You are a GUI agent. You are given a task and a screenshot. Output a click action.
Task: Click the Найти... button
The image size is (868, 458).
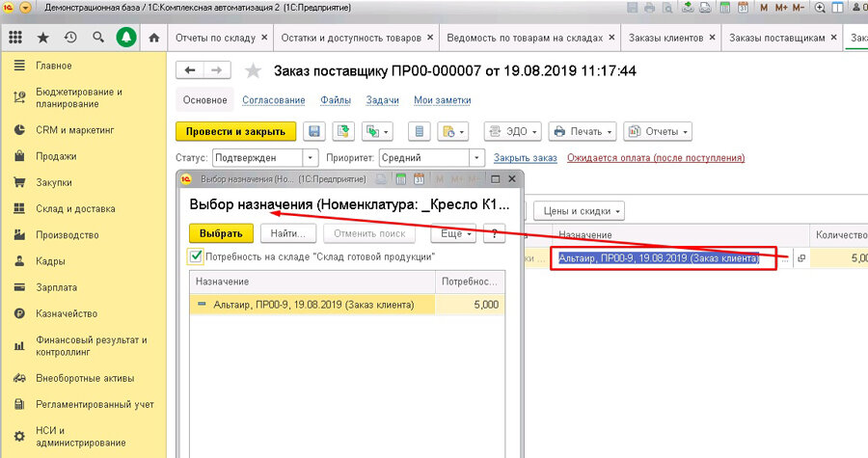[287, 233]
